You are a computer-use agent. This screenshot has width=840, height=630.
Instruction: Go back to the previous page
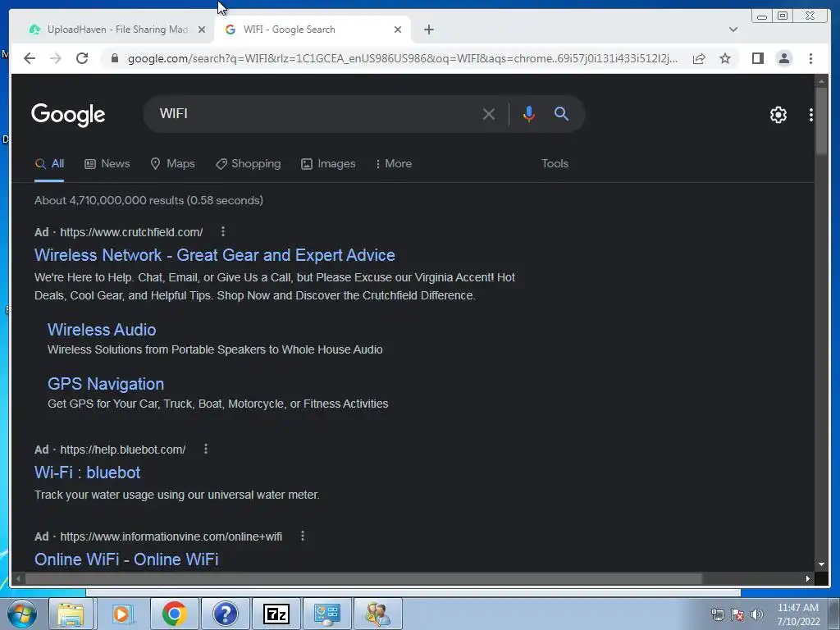click(30, 58)
